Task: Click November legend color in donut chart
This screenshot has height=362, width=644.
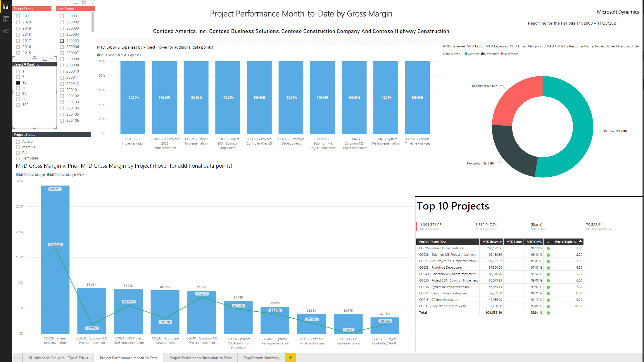Action: coord(482,54)
